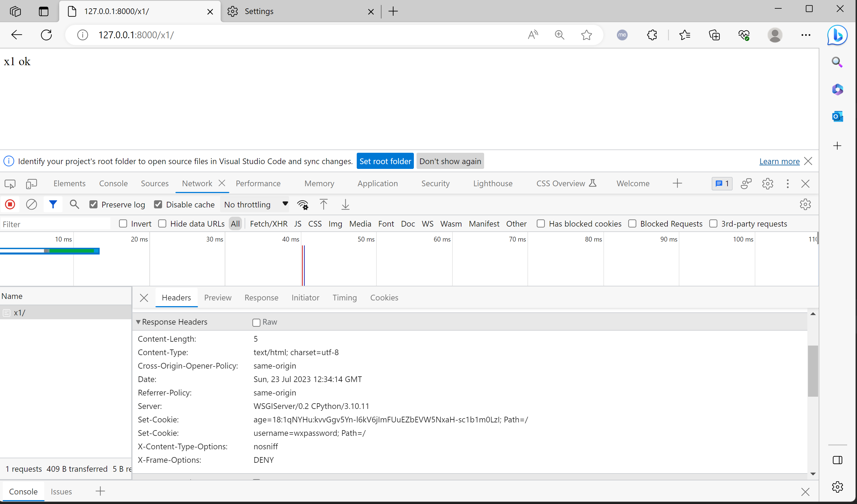This screenshot has width=857, height=504.
Task: Click the Export HAR download arrow
Action: pos(345,204)
